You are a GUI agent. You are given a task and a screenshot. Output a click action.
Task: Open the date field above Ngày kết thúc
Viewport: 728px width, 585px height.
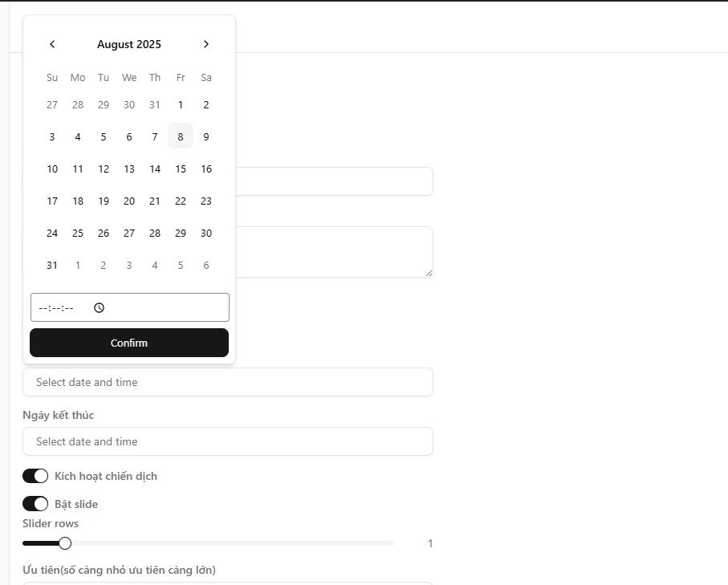tap(228, 382)
